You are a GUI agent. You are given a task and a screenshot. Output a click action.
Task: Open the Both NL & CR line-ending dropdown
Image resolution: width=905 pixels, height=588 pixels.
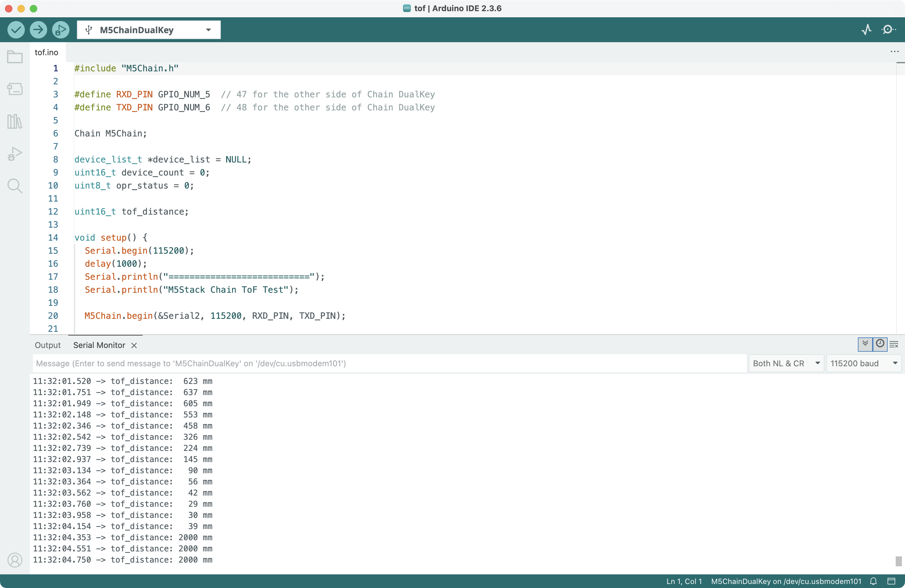786,363
